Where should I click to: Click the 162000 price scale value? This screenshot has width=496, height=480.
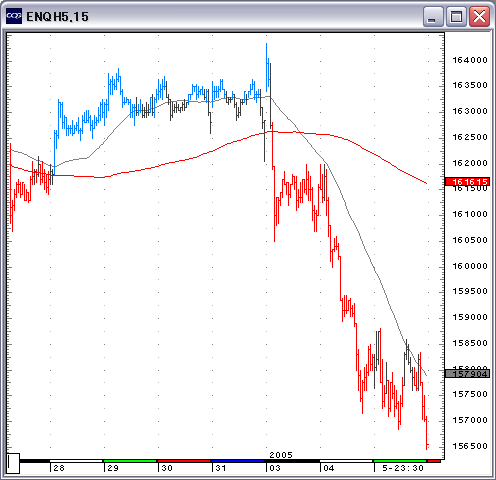[x=470, y=163]
